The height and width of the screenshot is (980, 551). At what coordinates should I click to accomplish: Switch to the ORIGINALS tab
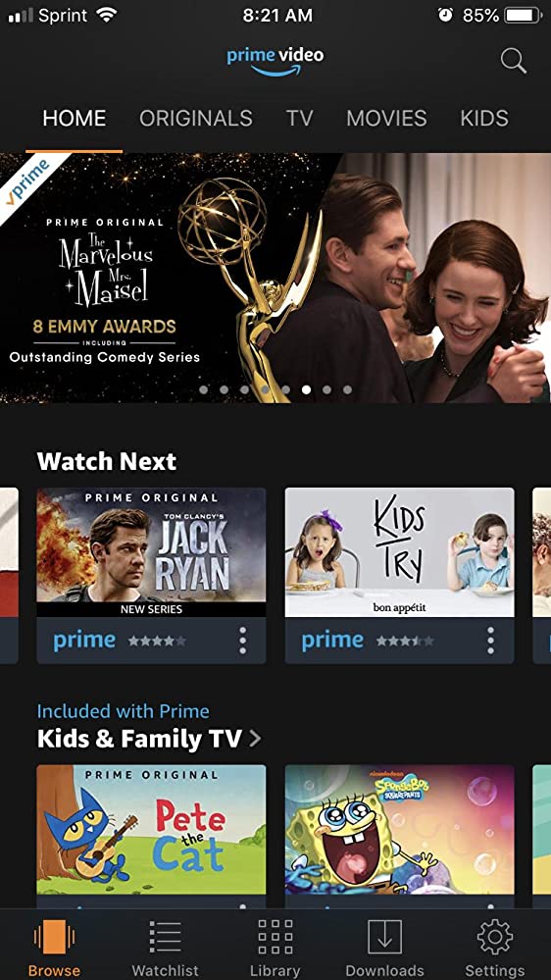click(195, 118)
